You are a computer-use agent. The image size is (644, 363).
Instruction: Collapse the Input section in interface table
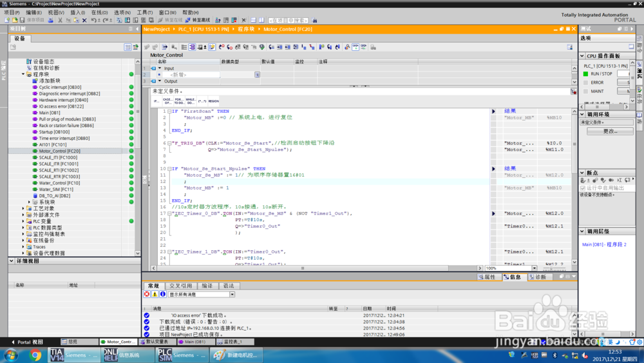click(x=160, y=68)
